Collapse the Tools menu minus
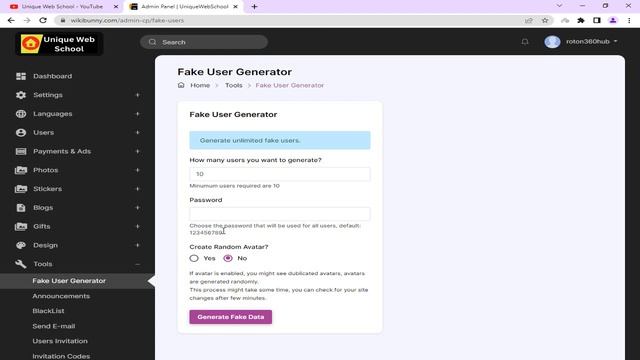This screenshot has height=360, width=640. [138, 264]
